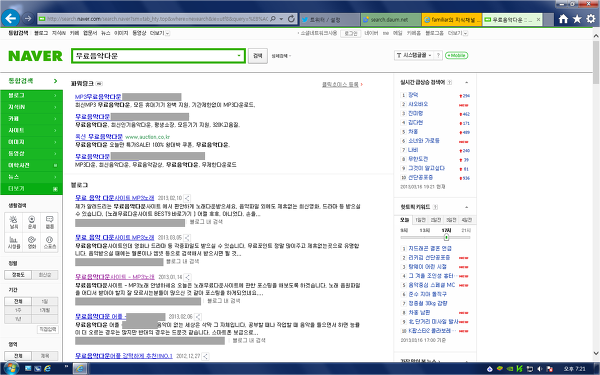Click the browser Forward arrow button
This screenshot has width=600, height=375.
tap(28, 18)
